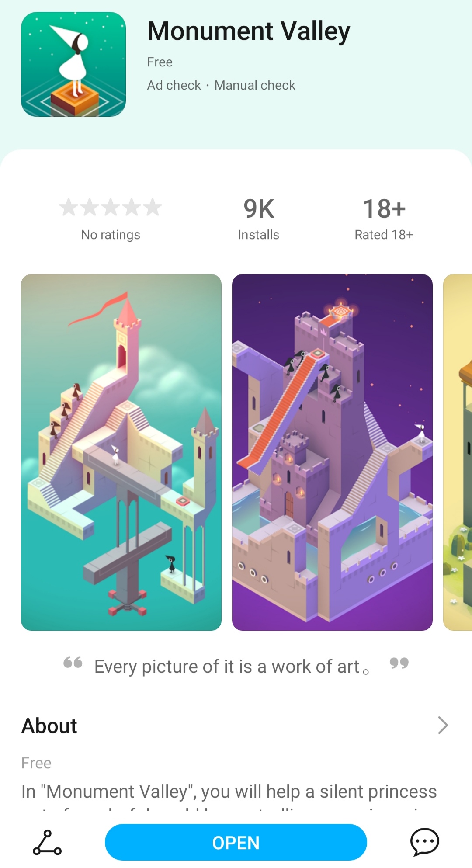Tap the 18+ age rating info
Screen dimensions: 472x868
[384, 219]
